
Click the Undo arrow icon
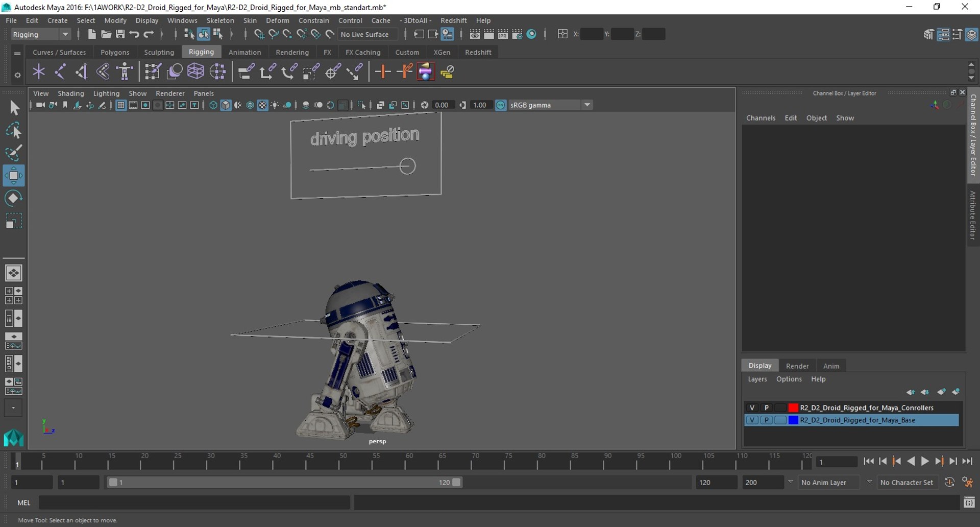point(134,34)
